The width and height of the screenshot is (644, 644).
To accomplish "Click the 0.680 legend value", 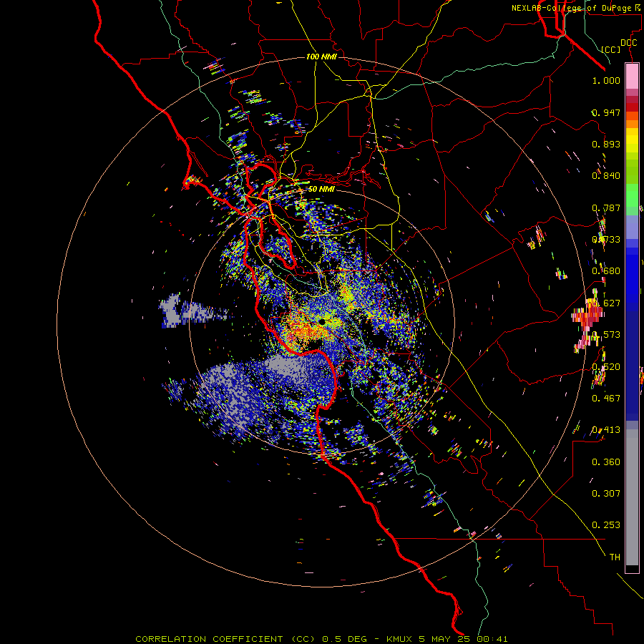I will point(606,271).
